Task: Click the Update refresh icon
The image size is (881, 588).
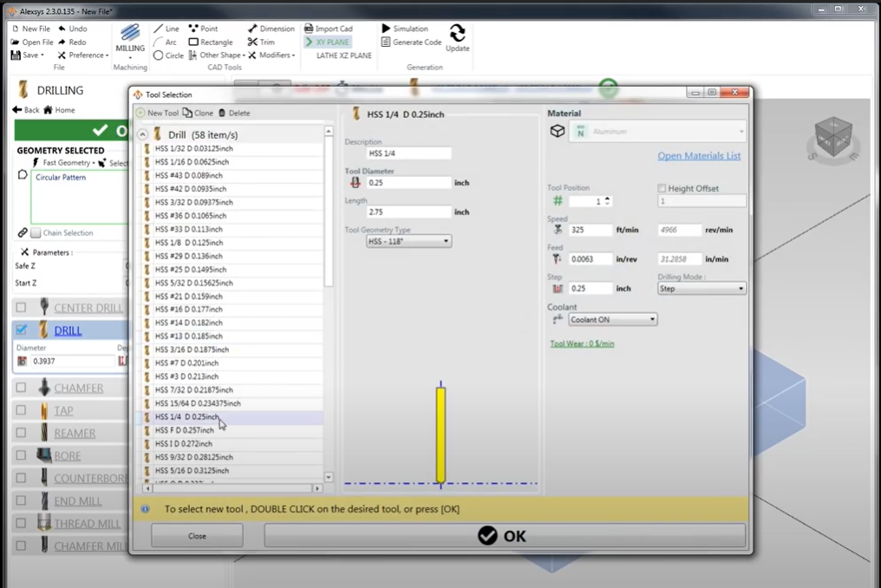Action: click(x=457, y=35)
